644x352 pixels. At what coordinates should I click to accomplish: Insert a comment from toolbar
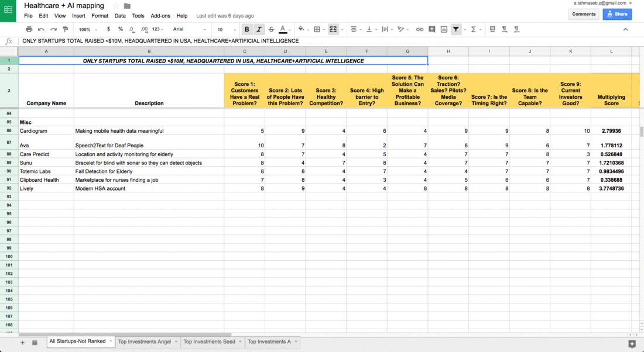point(431,29)
